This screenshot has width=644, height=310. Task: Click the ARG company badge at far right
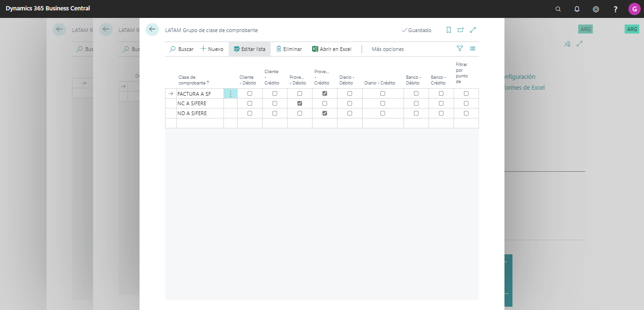coord(632,29)
